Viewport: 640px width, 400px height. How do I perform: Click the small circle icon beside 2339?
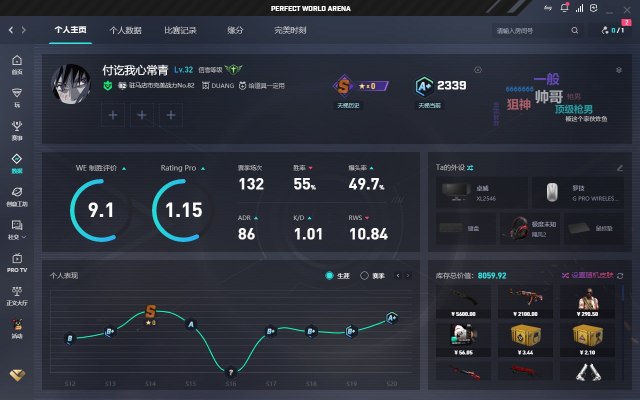click(478, 70)
